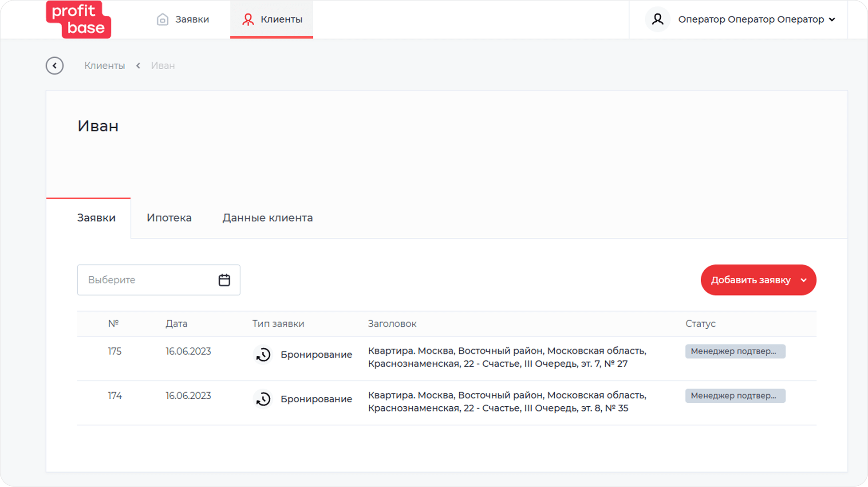This screenshot has height=487, width=868.
Task: Click the house icon beside Заявки
Action: pyautogui.click(x=162, y=20)
